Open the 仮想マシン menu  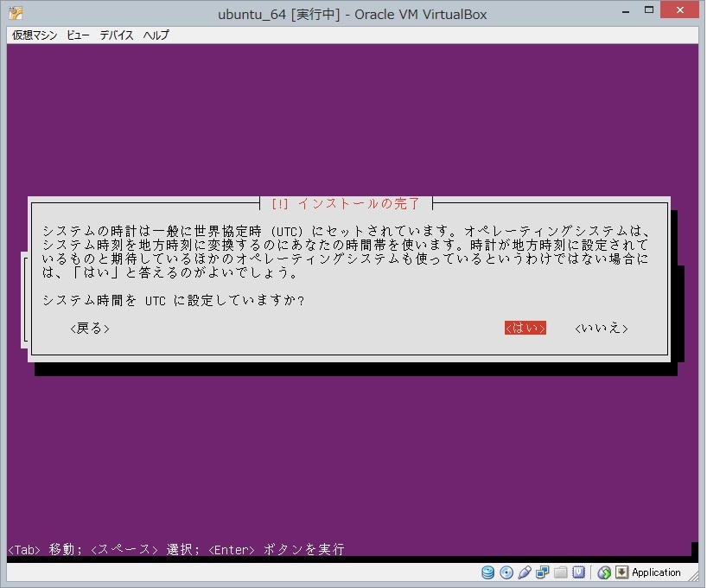35,35
